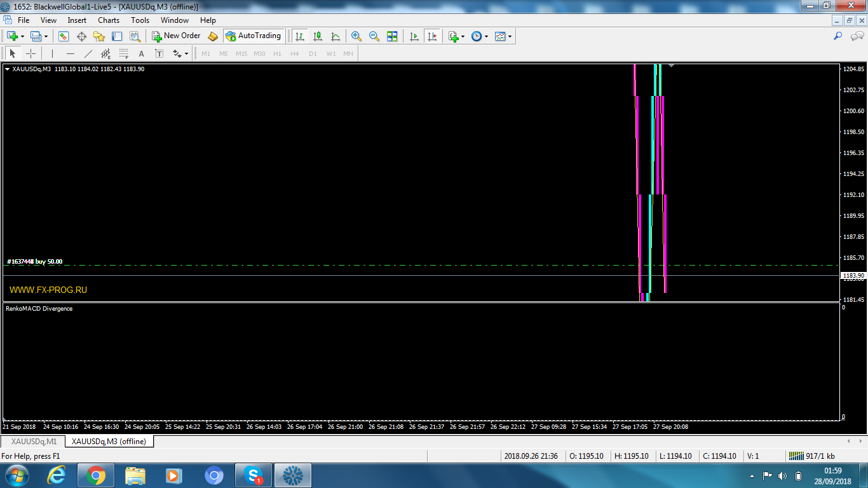The image size is (868, 488).
Task: Select the Draw Trendline tool
Action: 88,54
